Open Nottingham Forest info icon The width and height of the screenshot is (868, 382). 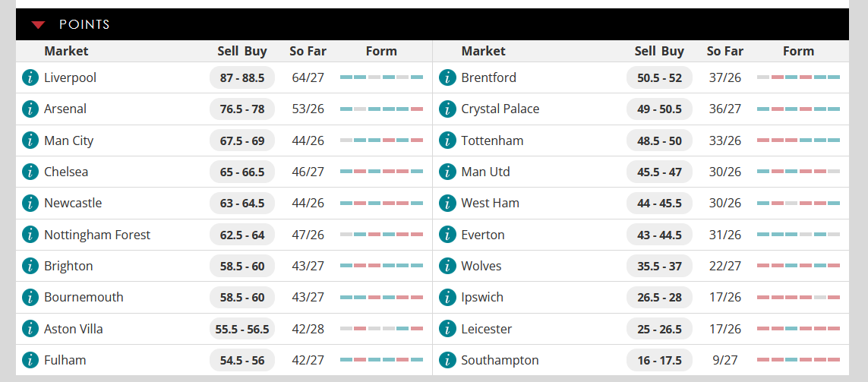[x=30, y=235]
